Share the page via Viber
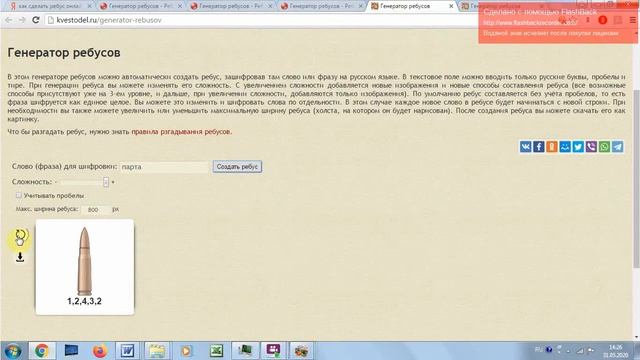 591,147
